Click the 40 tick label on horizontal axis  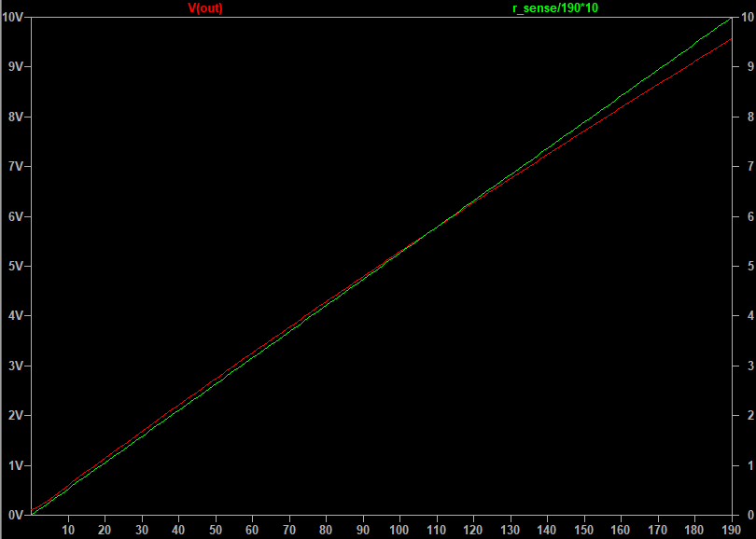(178, 531)
